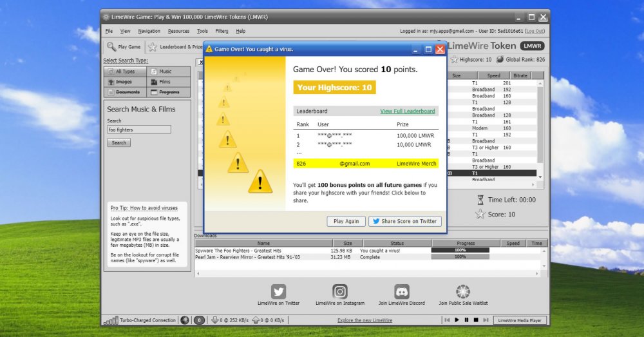Click the warning icon in dialog title bar

[209, 49]
